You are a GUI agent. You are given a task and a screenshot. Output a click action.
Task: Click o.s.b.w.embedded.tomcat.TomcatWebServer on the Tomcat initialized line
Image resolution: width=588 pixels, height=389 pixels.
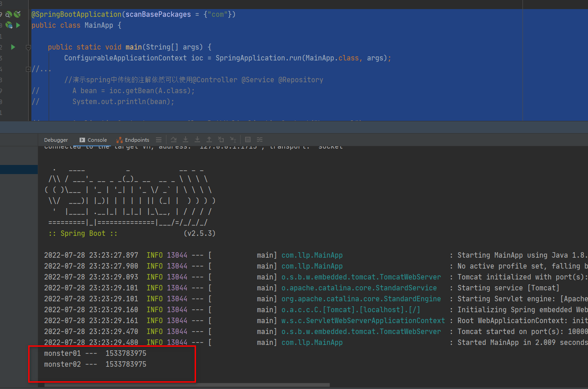click(361, 277)
